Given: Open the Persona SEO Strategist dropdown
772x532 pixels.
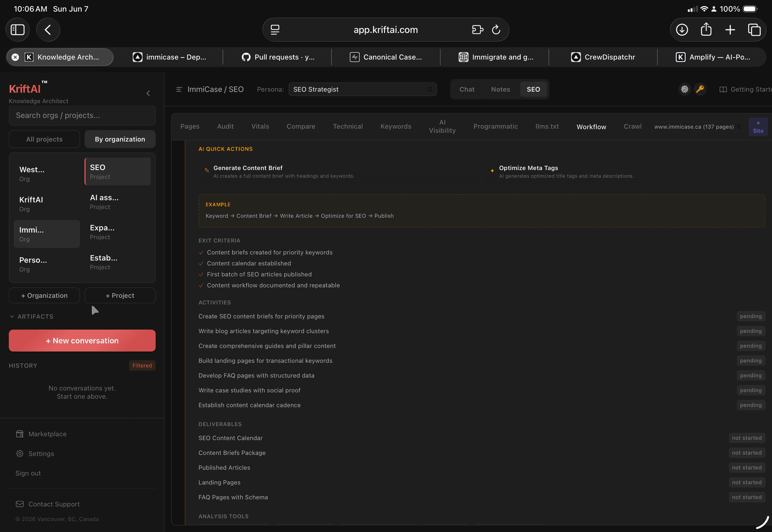Looking at the screenshot, I should [x=362, y=89].
